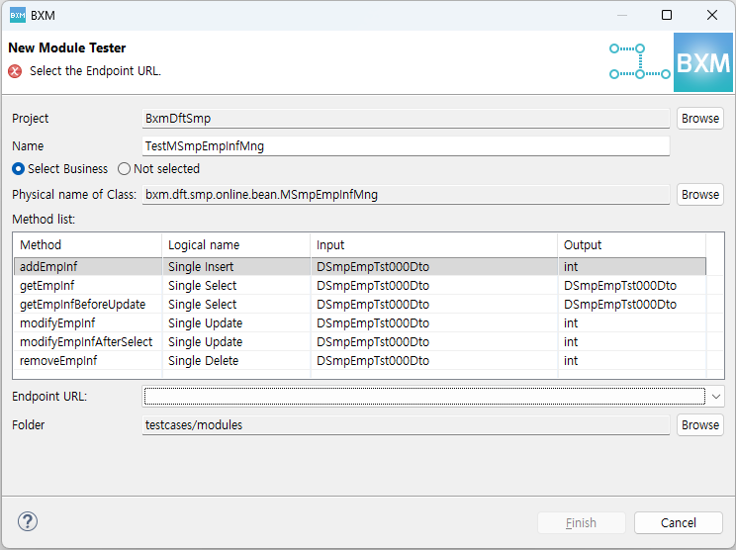Click the Folder field testcases/modules
The height and width of the screenshot is (550, 736).
tap(406, 425)
